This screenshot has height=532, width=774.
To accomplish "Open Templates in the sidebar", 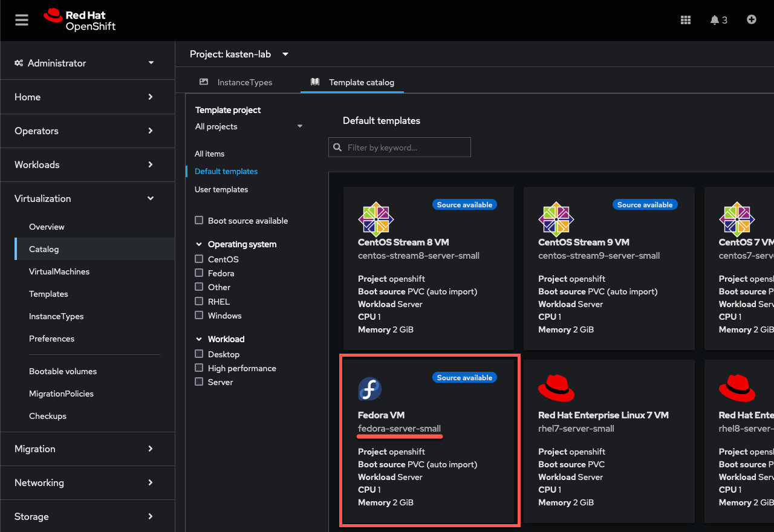I will pyautogui.click(x=48, y=294).
